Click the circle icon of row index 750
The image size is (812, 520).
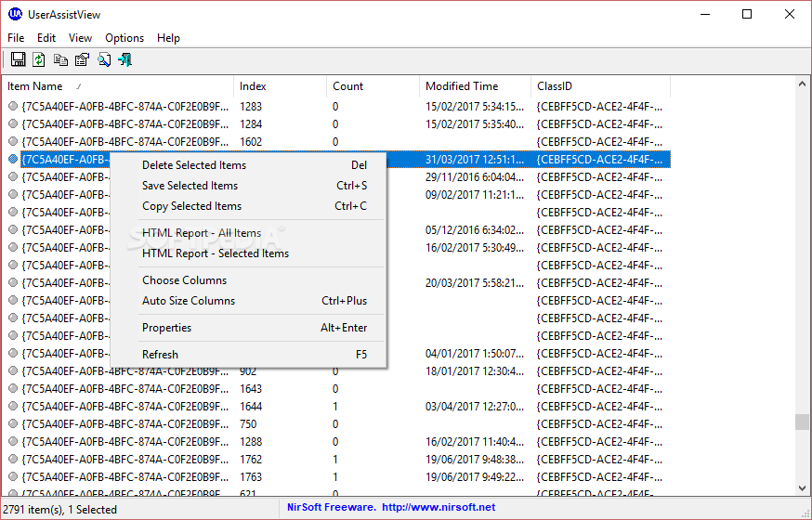click(13, 423)
